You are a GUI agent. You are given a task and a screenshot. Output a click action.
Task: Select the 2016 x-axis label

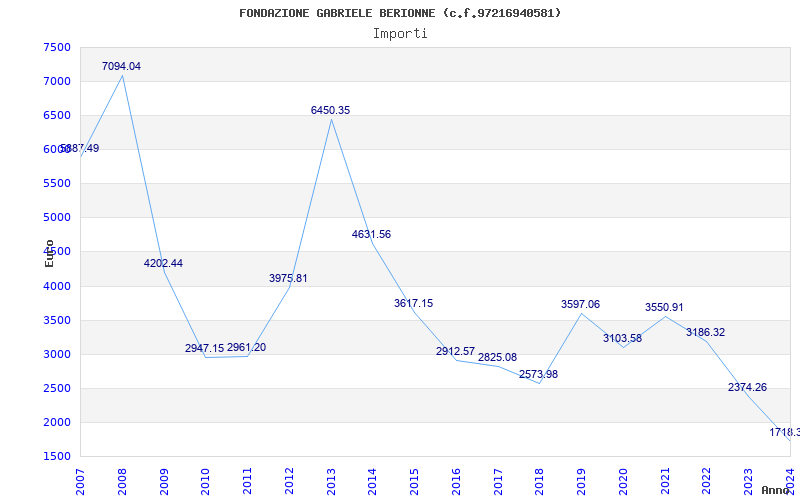pos(456,481)
